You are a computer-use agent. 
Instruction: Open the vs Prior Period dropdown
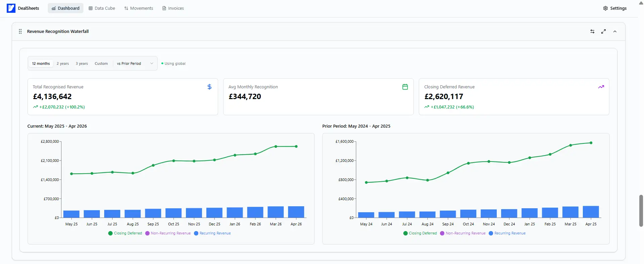click(135, 63)
